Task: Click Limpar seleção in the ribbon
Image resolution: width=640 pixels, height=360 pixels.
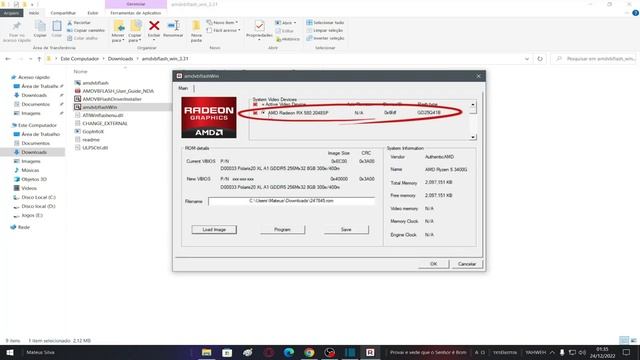Action: [324, 31]
